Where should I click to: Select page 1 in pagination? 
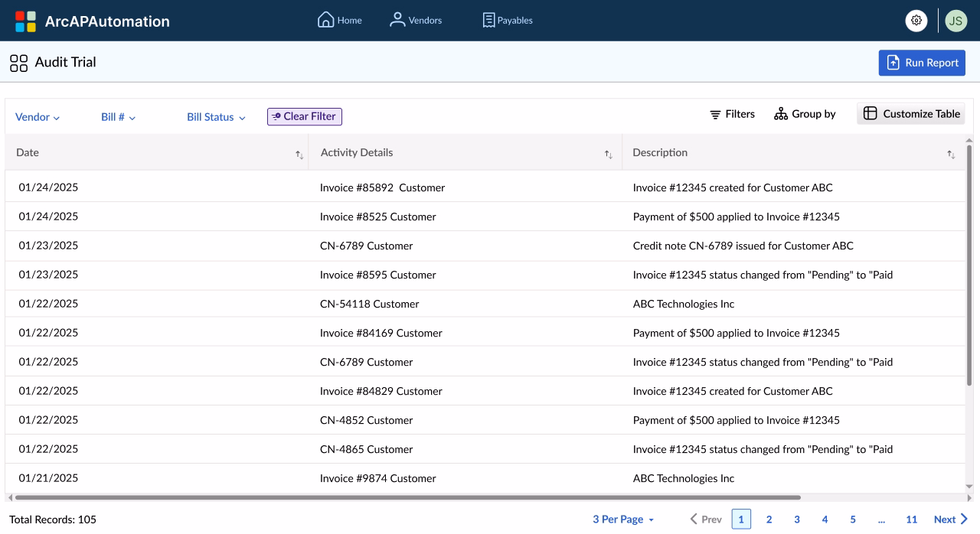click(x=741, y=519)
